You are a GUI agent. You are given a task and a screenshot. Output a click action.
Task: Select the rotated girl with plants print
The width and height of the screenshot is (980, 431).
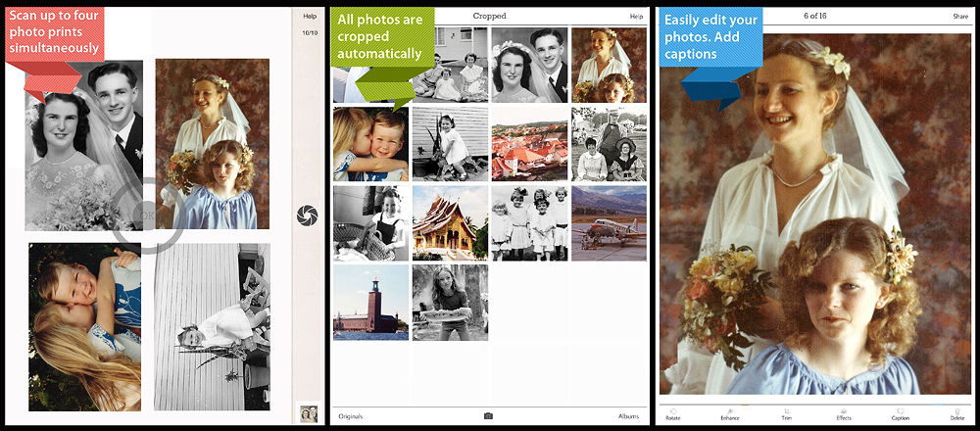click(212, 327)
